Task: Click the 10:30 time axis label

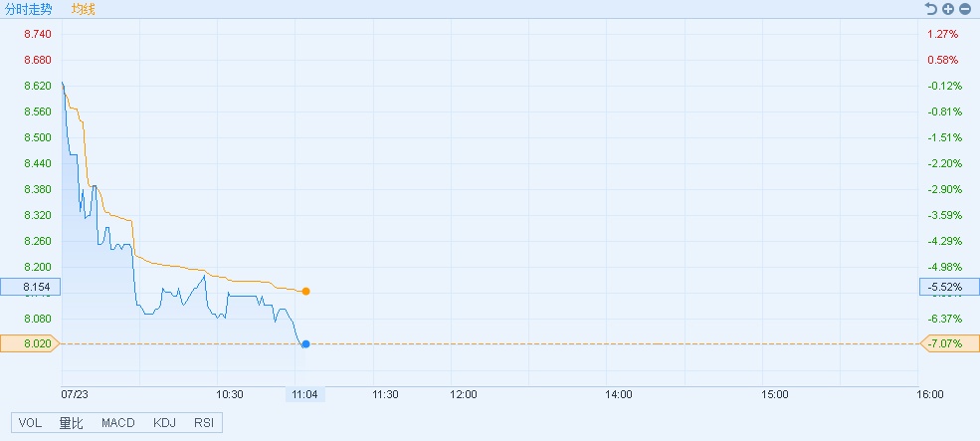Action: tap(229, 395)
